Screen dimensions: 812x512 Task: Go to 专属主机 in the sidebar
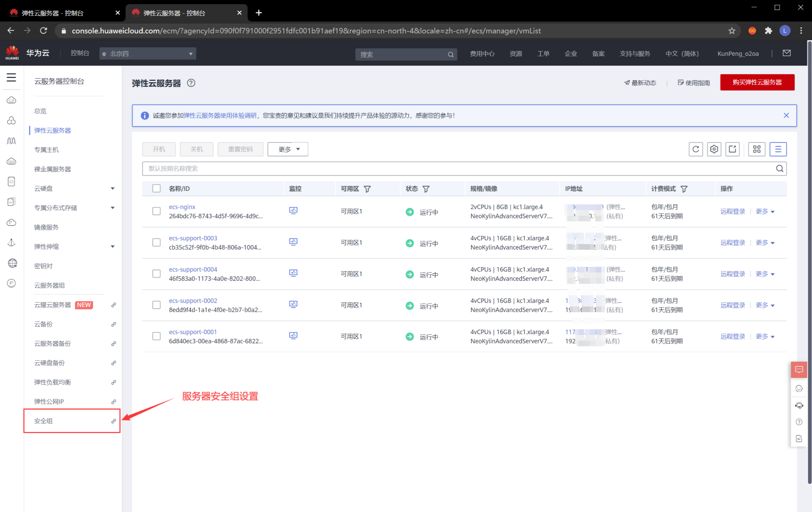[46, 150]
